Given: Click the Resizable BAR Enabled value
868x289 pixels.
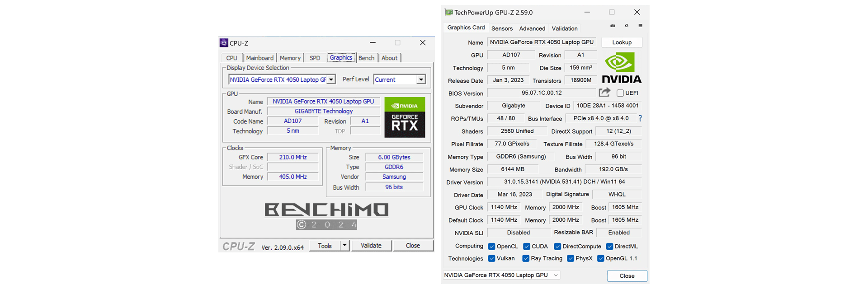Looking at the screenshot, I should [619, 233].
